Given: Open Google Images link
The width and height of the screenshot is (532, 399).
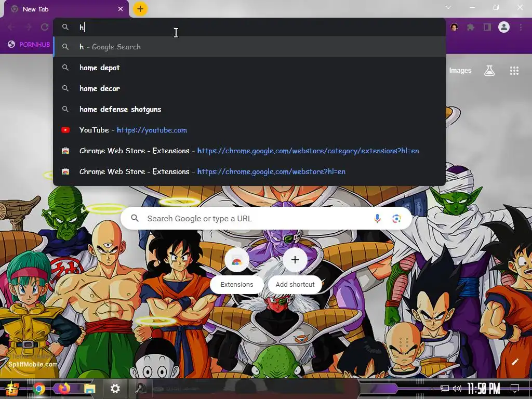Looking at the screenshot, I should (460, 71).
